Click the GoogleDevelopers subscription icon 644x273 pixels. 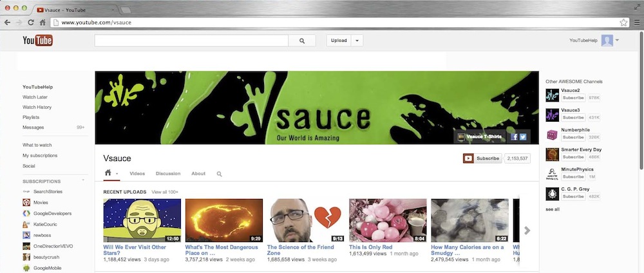pyautogui.click(x=26, y=214)
